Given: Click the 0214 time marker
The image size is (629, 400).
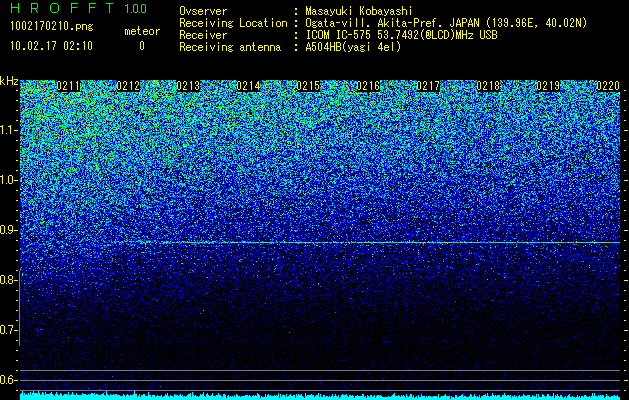Looking at the screenshot, I should tap(248, 86).
